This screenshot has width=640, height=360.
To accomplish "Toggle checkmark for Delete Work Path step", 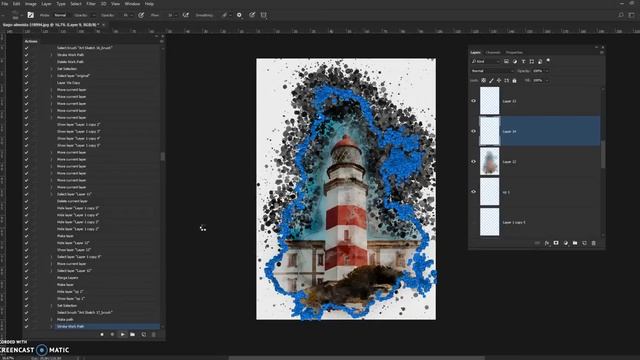I will 27,62.
